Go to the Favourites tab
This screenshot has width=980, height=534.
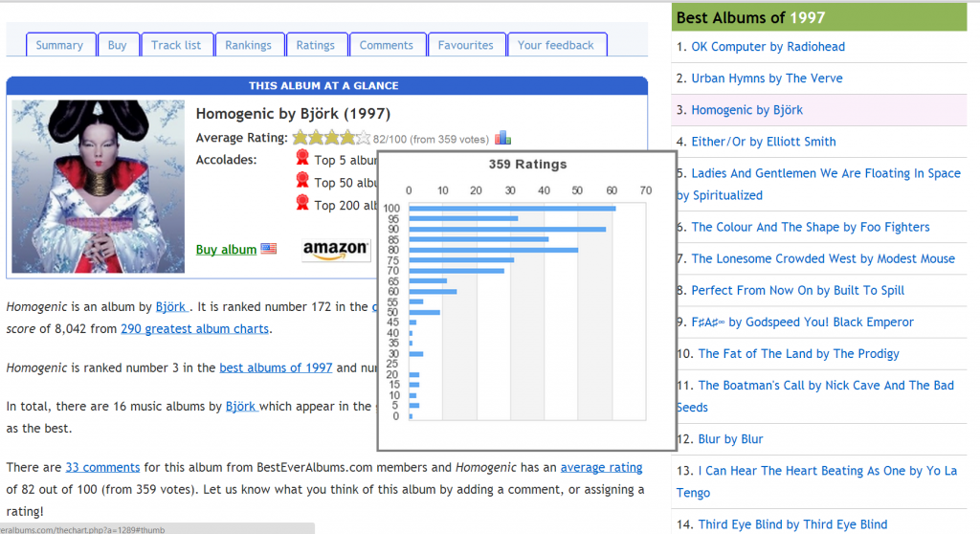click(465, 45)
